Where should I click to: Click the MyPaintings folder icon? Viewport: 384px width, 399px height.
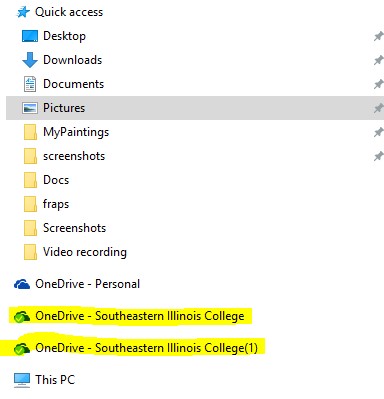[x=30, y=132]
